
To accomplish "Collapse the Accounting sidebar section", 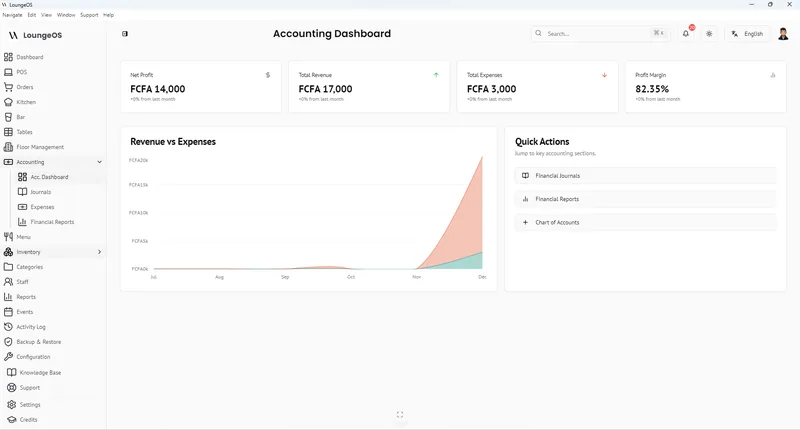I will click(x=99, y=162).
